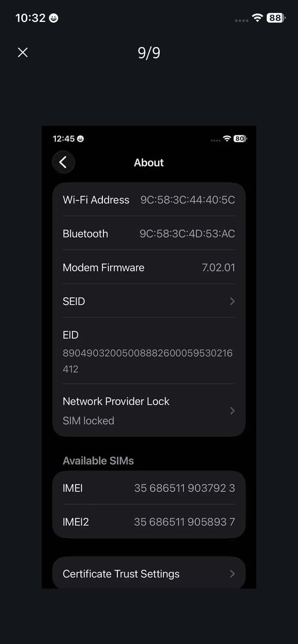The width and height of the screenshot is (298, 644).
Task: Expand the SEID row chevron
Action: (x=232, y=301)
